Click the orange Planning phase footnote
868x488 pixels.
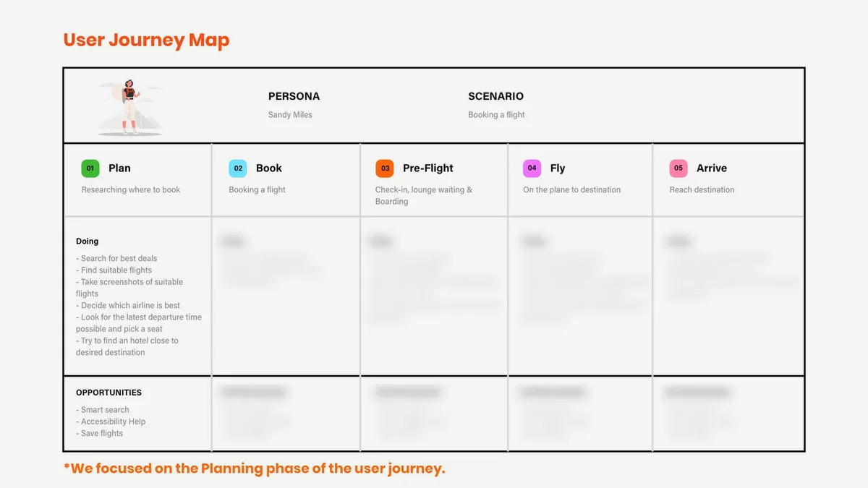[x=255, y=468]
